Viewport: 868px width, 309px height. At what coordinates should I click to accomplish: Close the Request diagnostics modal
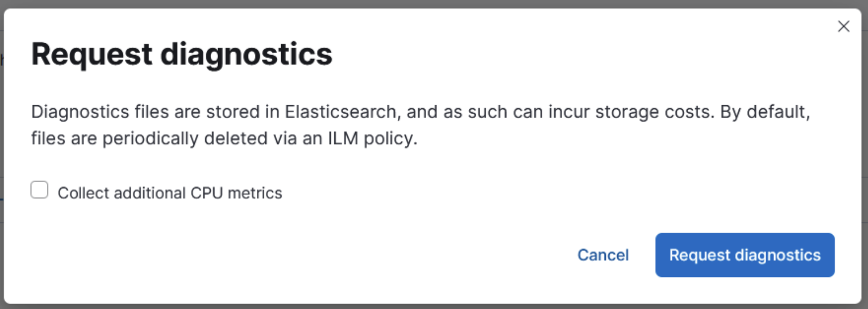(x=844, y=26)
